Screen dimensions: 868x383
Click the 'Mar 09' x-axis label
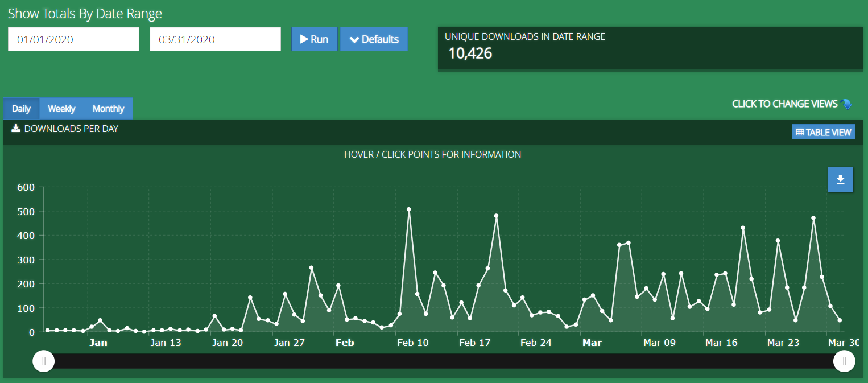[x=659, y=343]
